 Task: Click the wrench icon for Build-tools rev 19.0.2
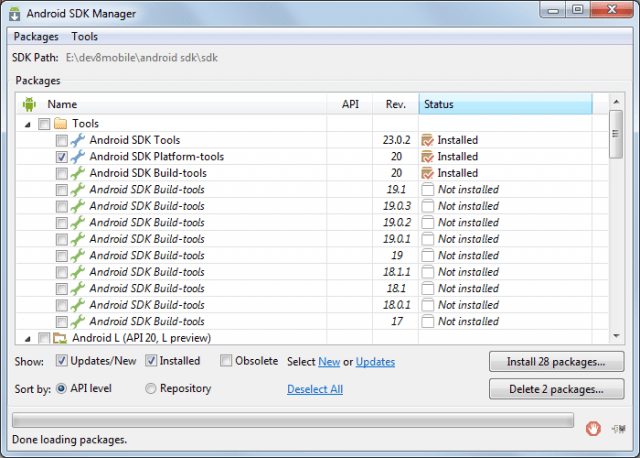pyautogui.click(x=78, y=222)
